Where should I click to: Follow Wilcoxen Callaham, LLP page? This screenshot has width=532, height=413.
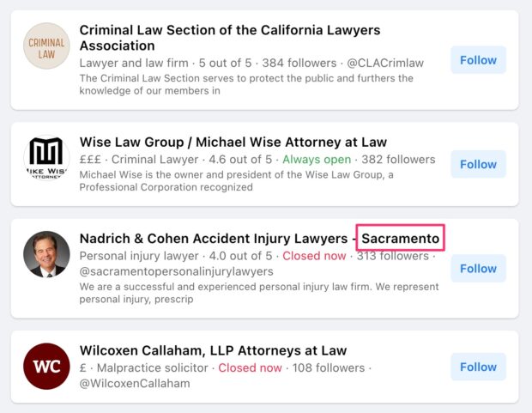(478, 367)
